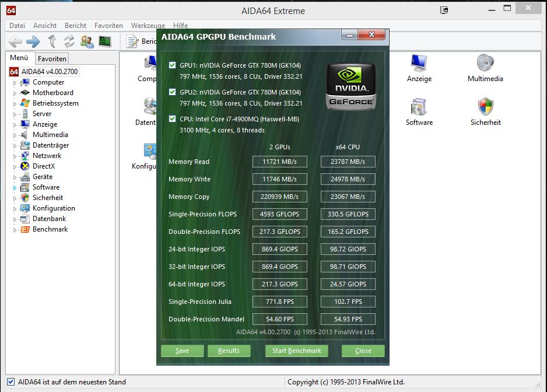547x392 pixels.
Task: Click the Computer icon in sidebar tree
Action: click(x=24, y=82)
